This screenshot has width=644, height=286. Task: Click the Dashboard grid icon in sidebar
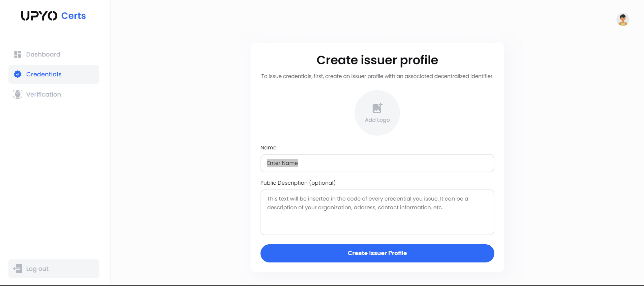pyautogui.click(x=18, y=55)
